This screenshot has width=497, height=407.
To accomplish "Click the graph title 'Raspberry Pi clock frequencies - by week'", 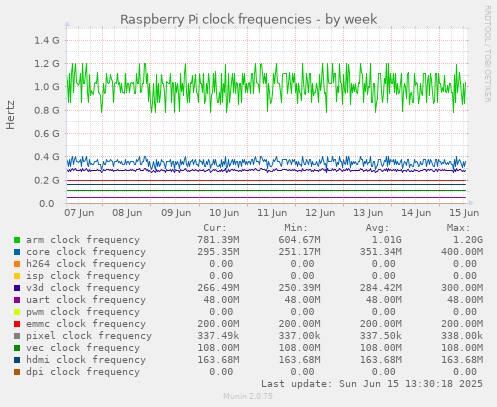I will (x=249, y=20).
